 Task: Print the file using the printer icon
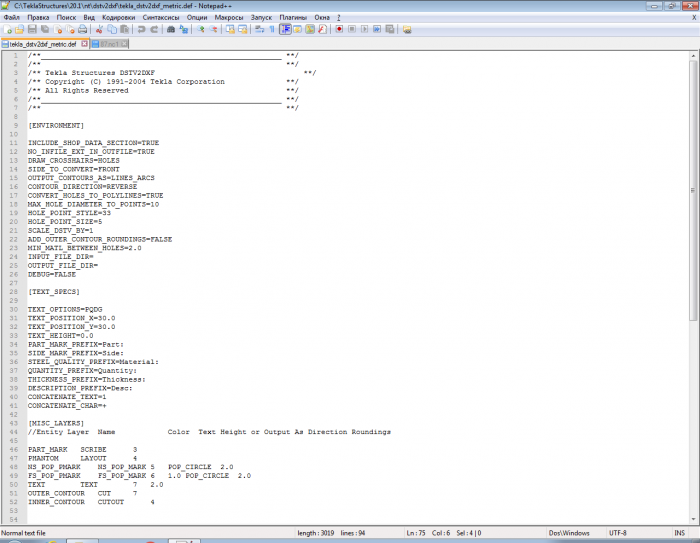coord(83,29)
